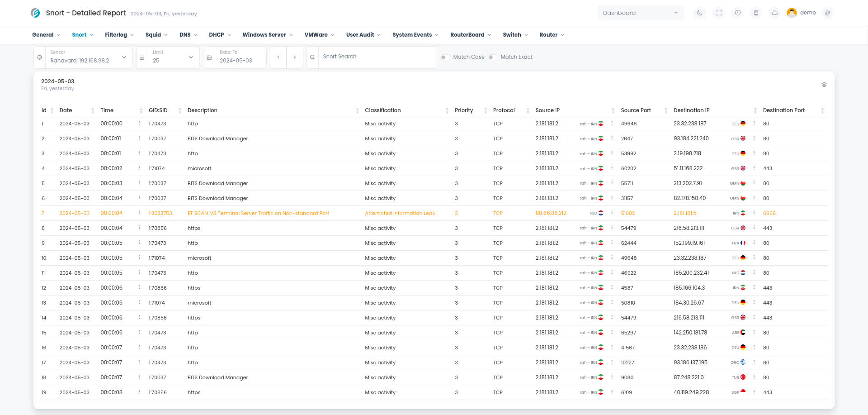The width and height of the screenshot is (868, 415).
Task: Sort by the Id column
Action: click(47, 110)
